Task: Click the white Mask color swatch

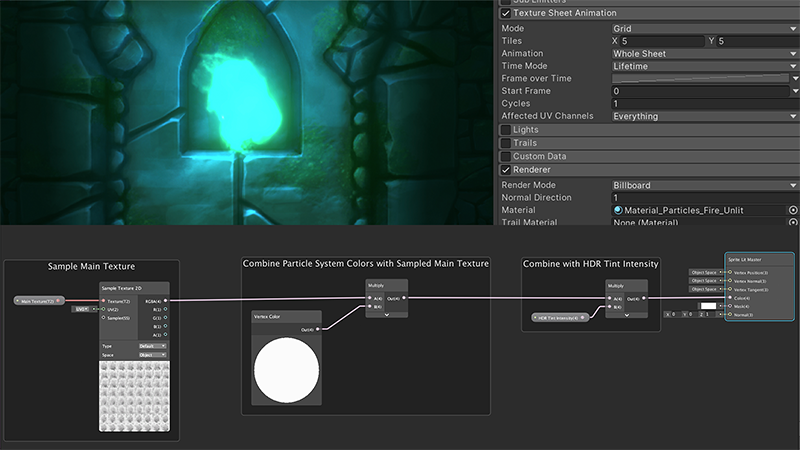Action: [x=708, y=306]
